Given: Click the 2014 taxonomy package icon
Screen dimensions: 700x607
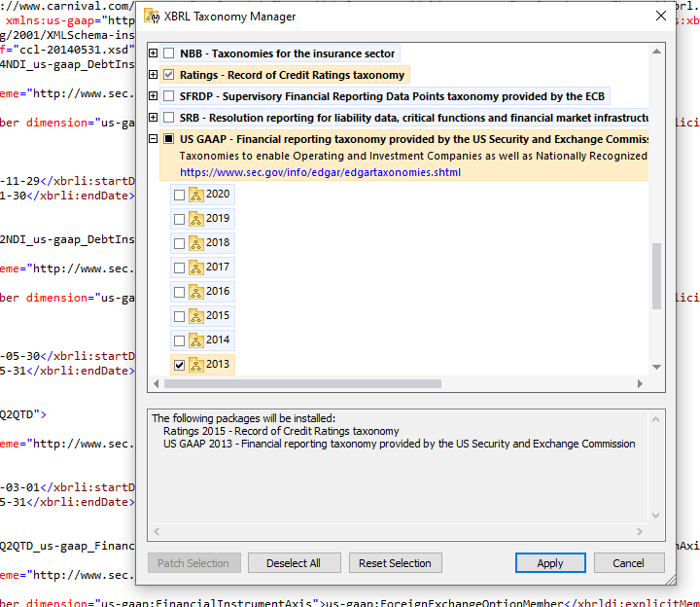Looking at the screenshot, I should click(x=195, y=340).
